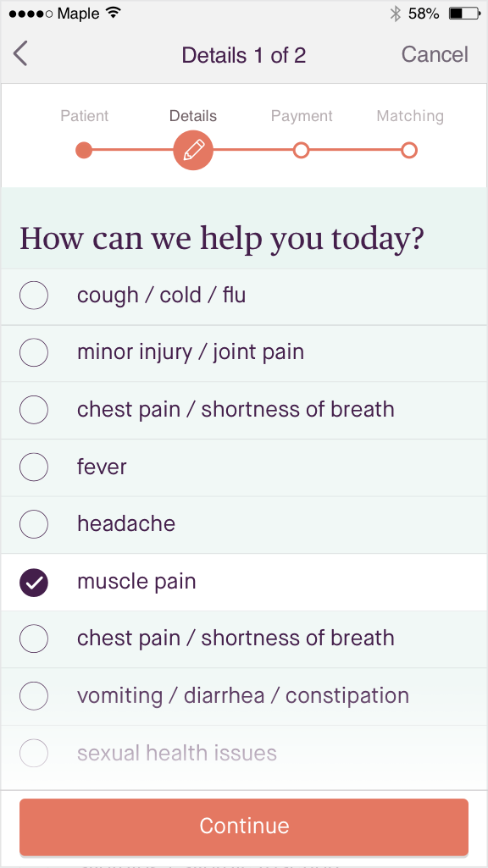Select the filled Patient step dot
The image size is (488, 868).
tap(84, 150)
